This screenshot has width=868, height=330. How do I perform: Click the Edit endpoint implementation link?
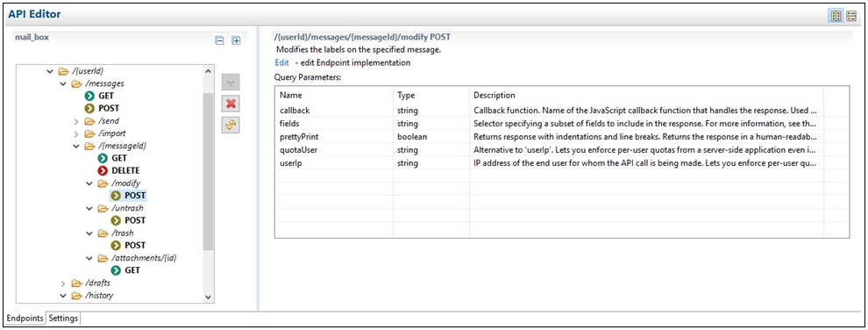pyautogui.click(x=281, y=62)
